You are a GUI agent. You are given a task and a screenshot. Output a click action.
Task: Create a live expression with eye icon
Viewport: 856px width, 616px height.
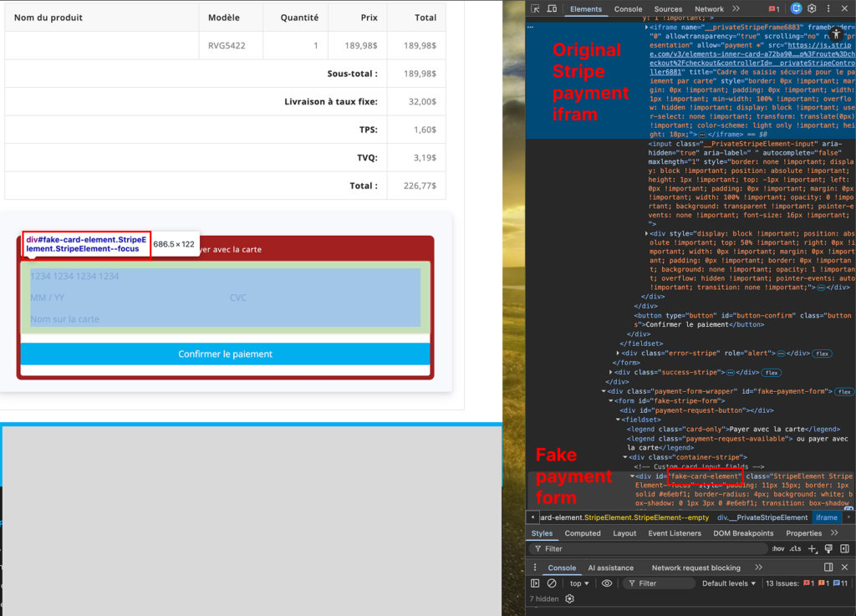coord(607,583)
